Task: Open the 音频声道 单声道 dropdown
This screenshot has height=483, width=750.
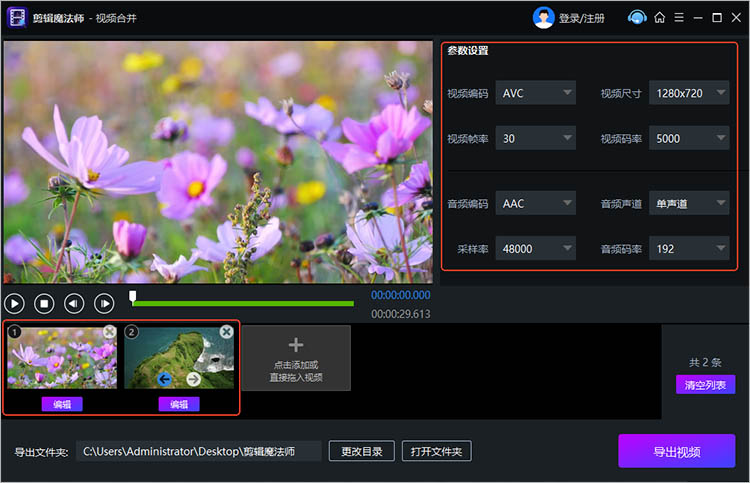Action: point(689,204)
